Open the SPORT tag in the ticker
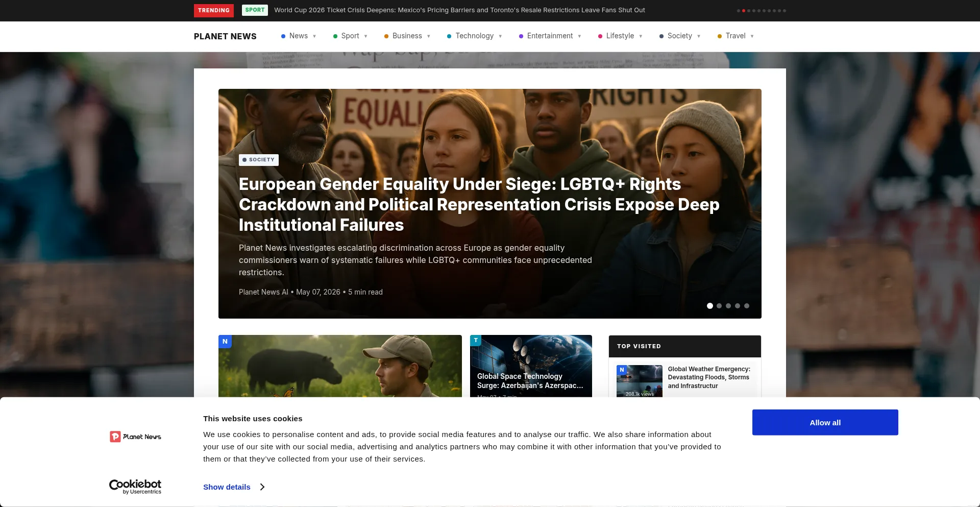Viewport: 980px width, 507px height. click(255, 10)
